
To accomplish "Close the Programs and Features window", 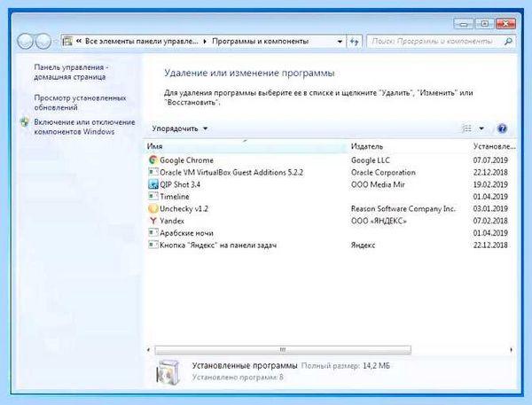I will 505,24.
